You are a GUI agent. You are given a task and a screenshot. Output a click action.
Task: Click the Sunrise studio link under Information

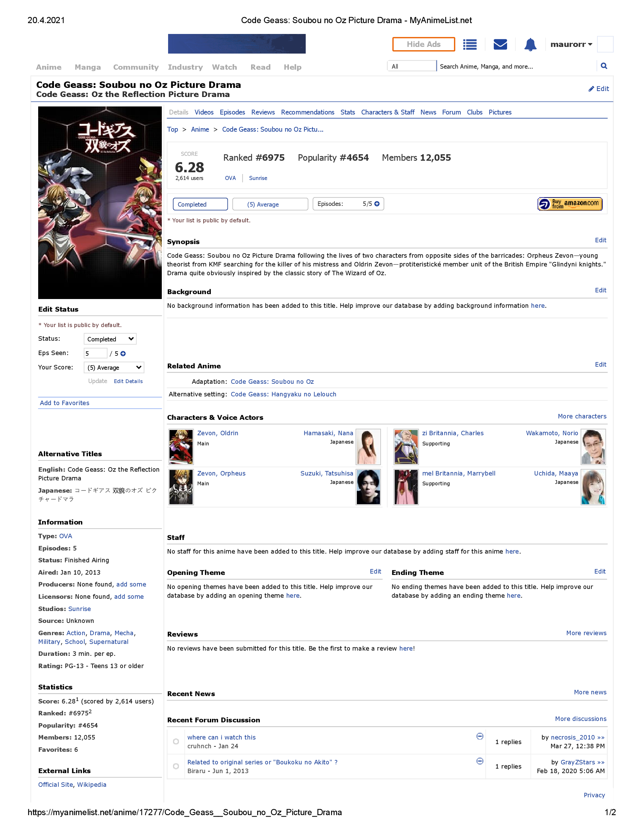point(79,609)
